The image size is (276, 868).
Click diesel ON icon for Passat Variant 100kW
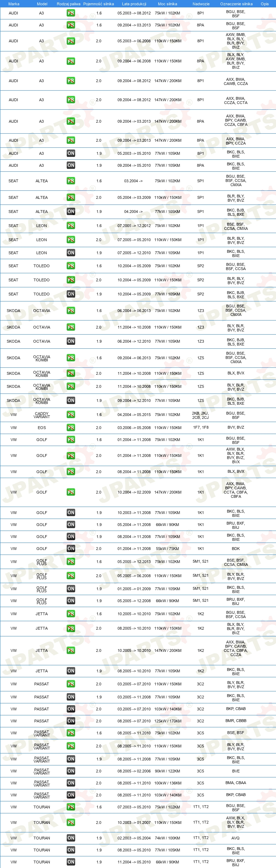(x=71, y=783)
